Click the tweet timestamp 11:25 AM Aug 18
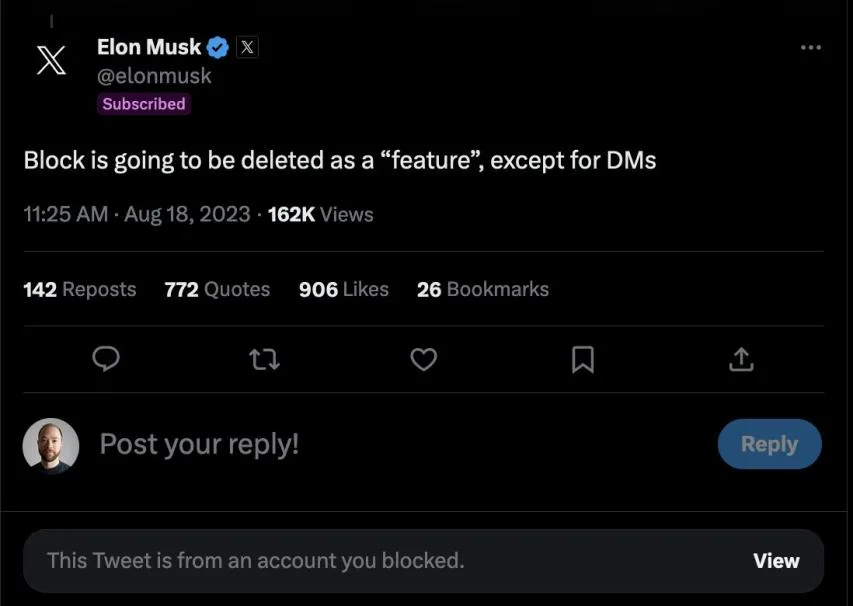 [x=137, y=214]
